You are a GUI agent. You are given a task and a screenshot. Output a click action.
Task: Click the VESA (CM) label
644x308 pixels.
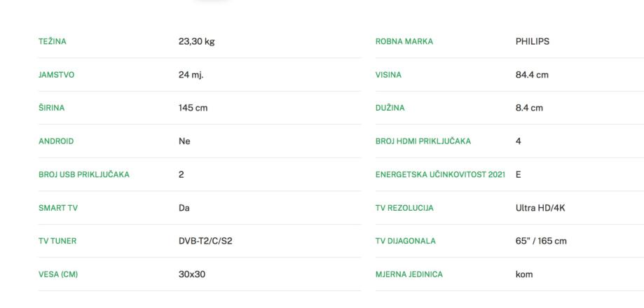tap(58, 274)
